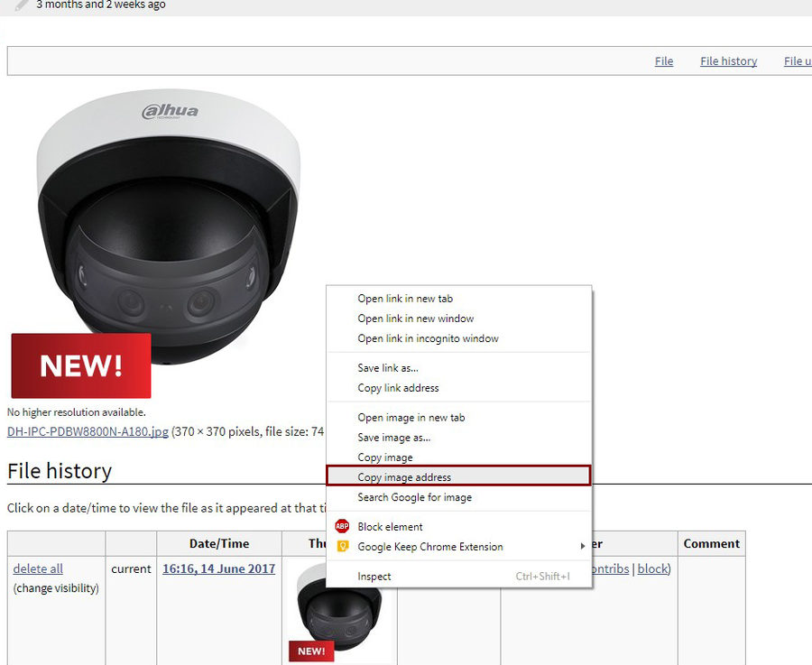Image resolution: width=812 pixels, height=665 pixels.
Task: Click the delete all link
Action: pyautogui.click(x=38, y=568)
